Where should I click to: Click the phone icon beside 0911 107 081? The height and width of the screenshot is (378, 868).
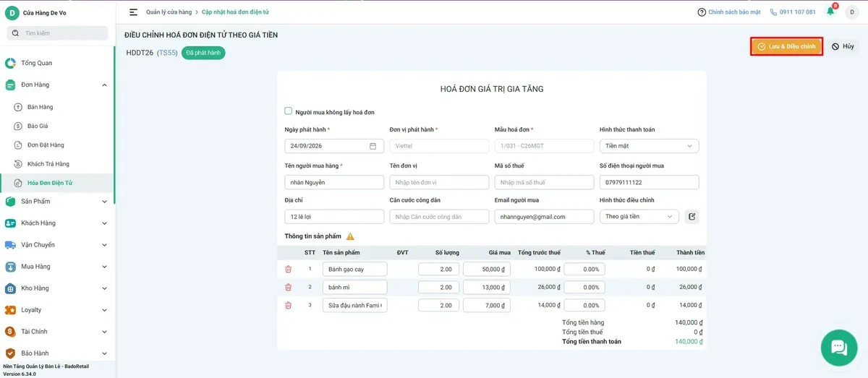point(774,12)
